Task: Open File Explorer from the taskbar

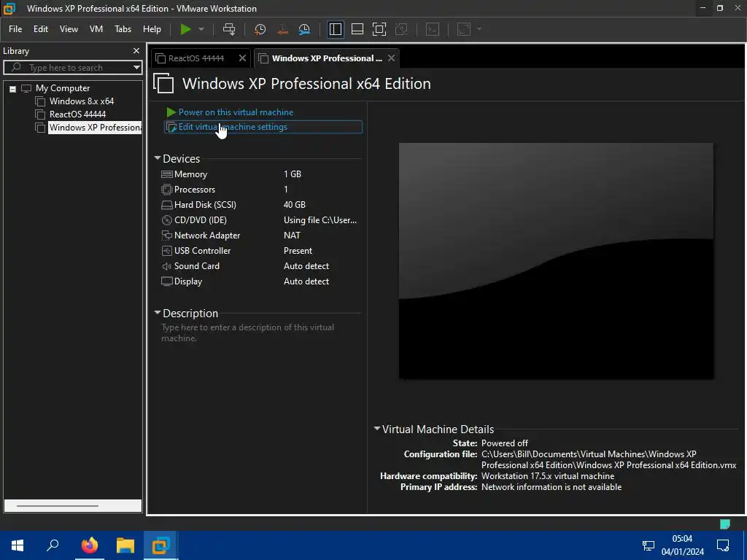Action: [125, 545]
